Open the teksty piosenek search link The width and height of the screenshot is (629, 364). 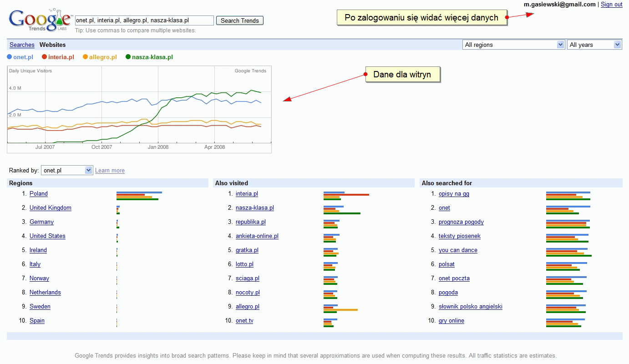point(460,236)
